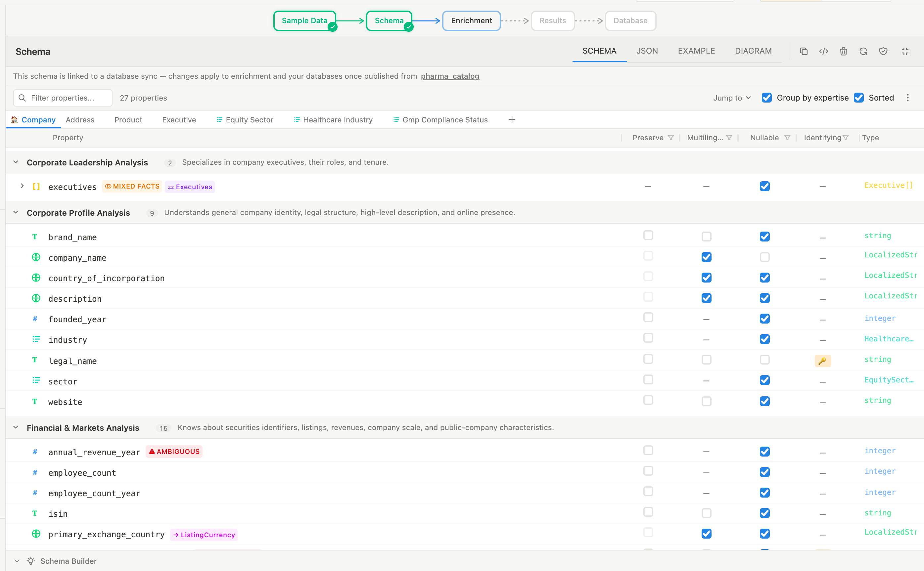The width and height of the screenshot is (924, 571).
Task: Collapse Corporate Profile Analysis group
Action: pos(16,212)
